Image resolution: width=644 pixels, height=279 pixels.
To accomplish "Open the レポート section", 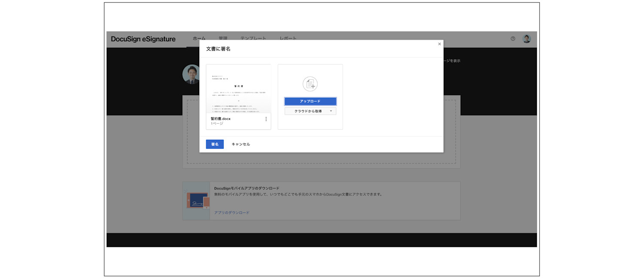I will pos(289,38).
